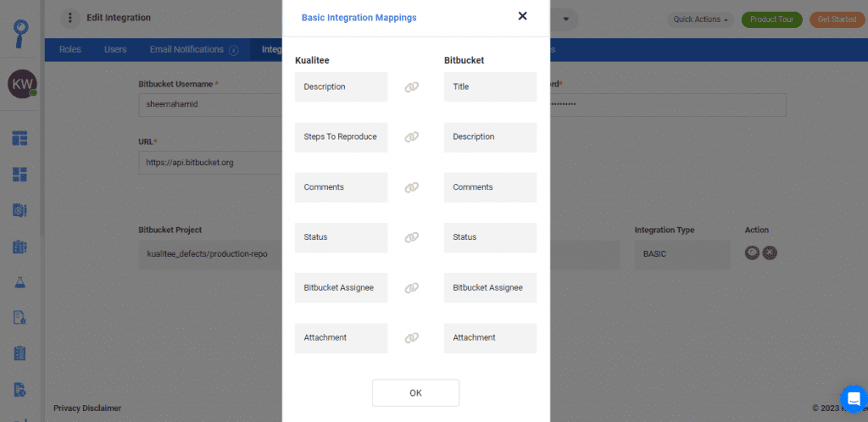868x422 pixels.
Task: Open the Users tab
Action: point(115,50)
